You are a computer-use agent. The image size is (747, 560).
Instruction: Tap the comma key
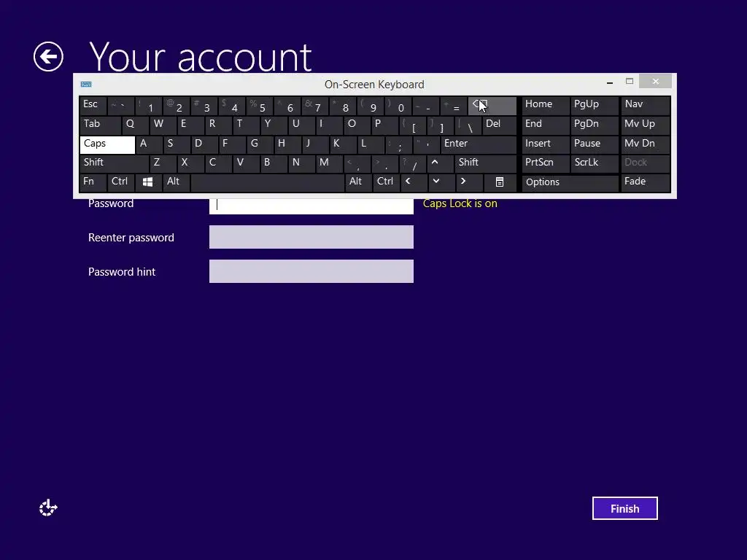pyautogui.click(x=357, y=163)
